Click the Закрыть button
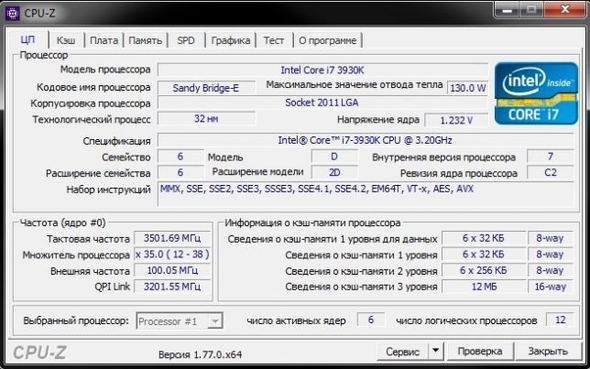The image size is (590, 369). pyautogui.click(x=548, y=351)
